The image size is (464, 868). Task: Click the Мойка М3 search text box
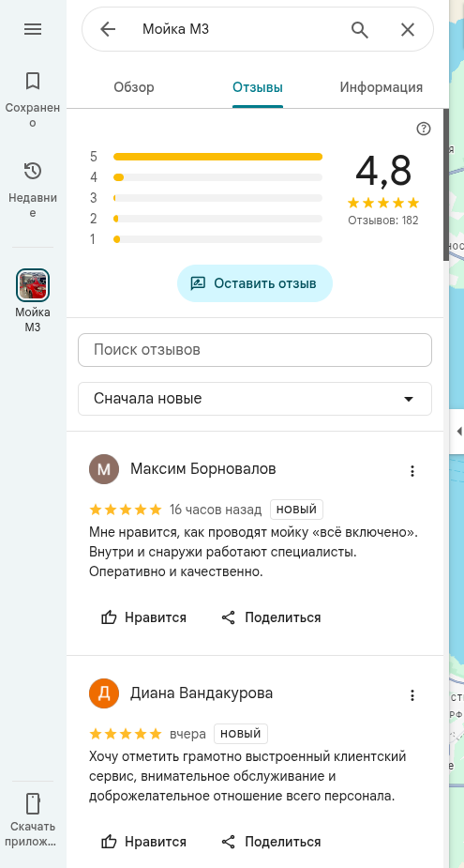coord(238,29)
